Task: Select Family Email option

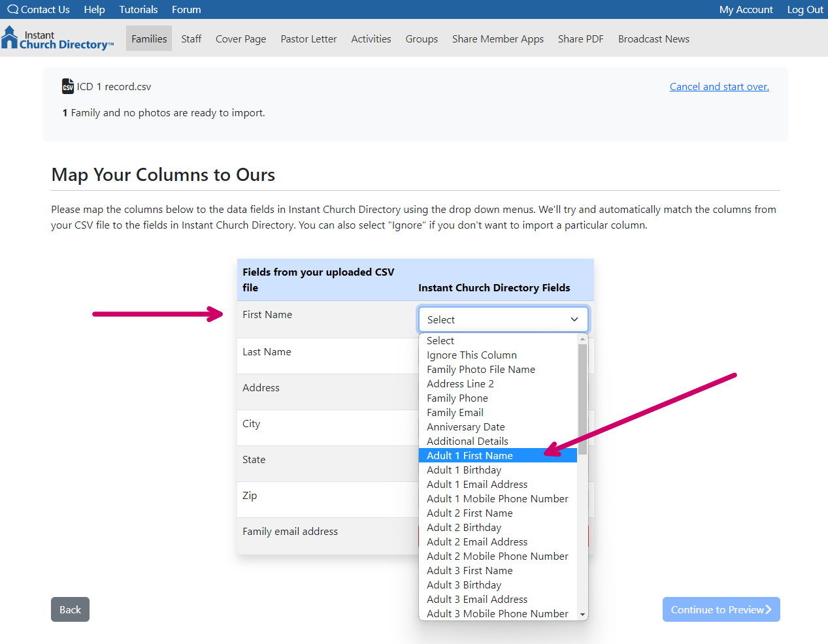Action: [498, 412]
